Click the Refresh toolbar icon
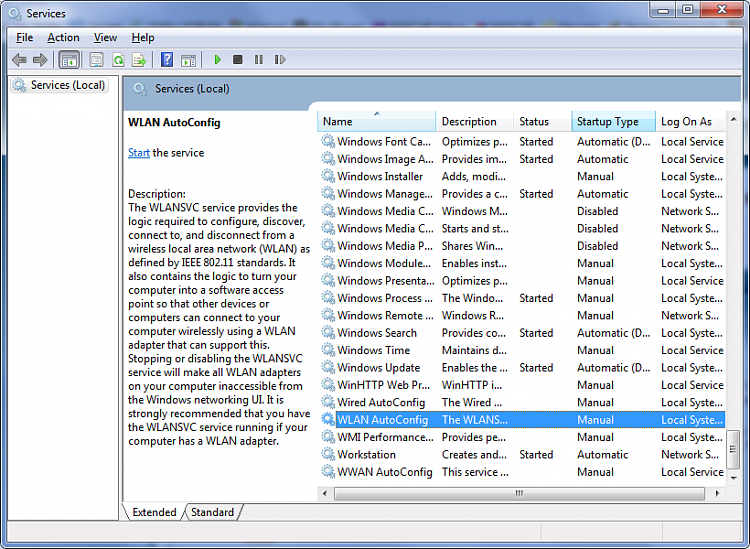Viewport: 750px width, 549px height. 118,60
